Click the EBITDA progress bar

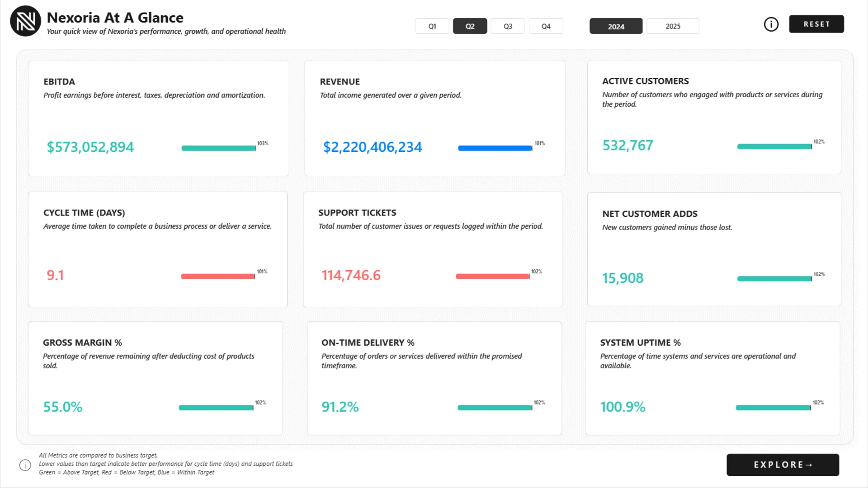(x=218, y=148)
